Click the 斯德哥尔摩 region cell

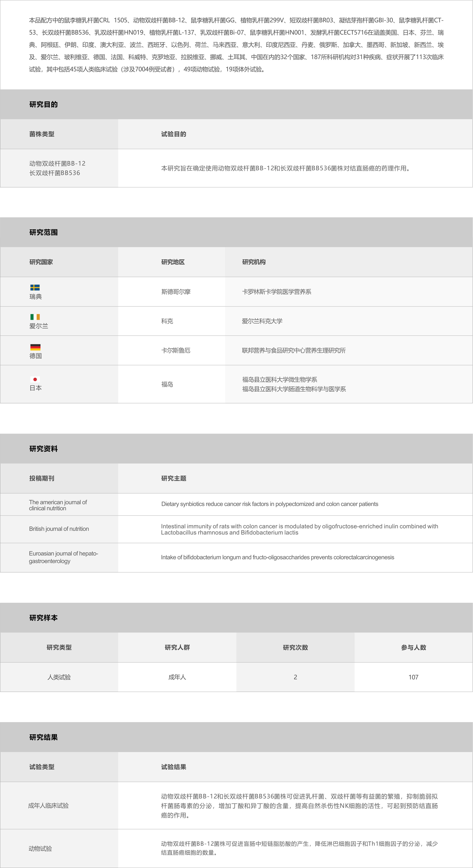click(x=176, y=292)
